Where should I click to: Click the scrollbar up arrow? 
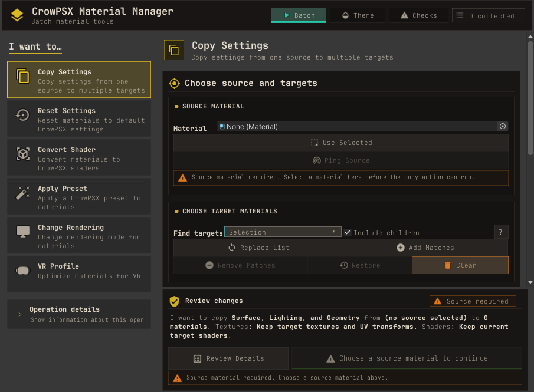[x=530, y=37]
